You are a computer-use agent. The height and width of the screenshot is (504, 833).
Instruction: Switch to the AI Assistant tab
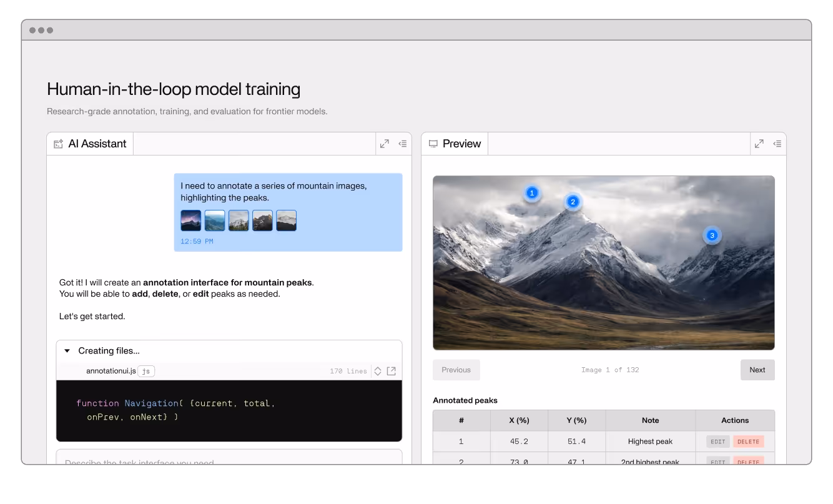coord(89,143)
